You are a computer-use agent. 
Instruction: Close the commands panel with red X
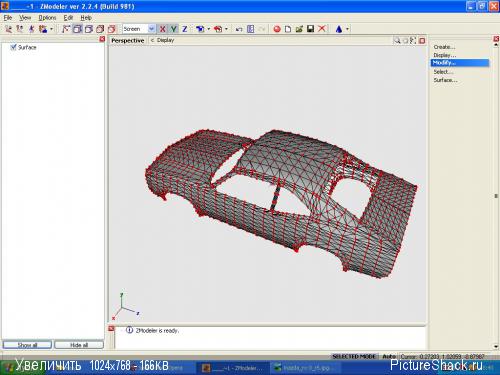click(x=496, y=39)
